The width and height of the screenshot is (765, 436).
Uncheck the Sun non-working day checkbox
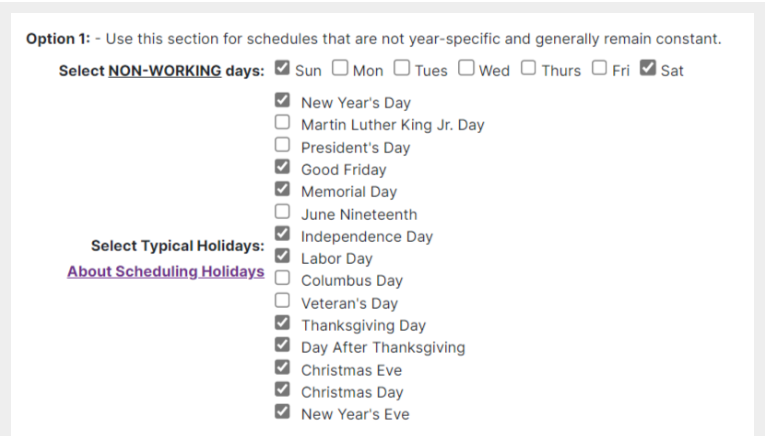tap(282, 68)
